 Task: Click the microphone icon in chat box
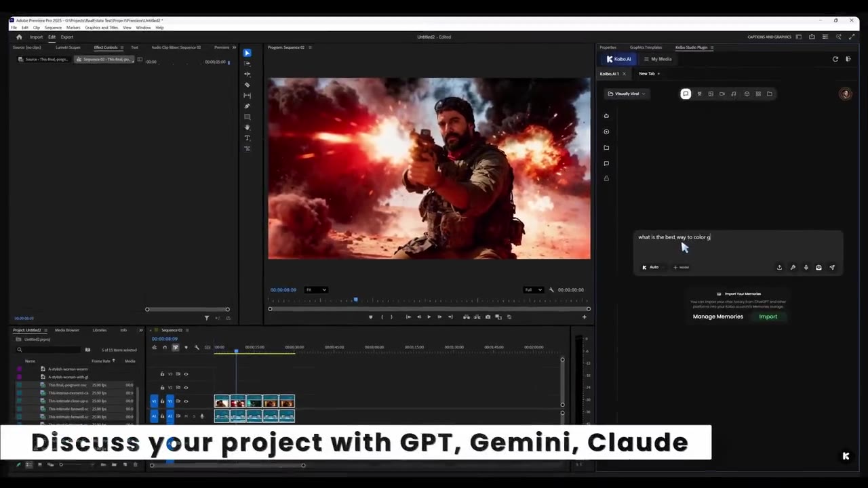tap(806, 267)
